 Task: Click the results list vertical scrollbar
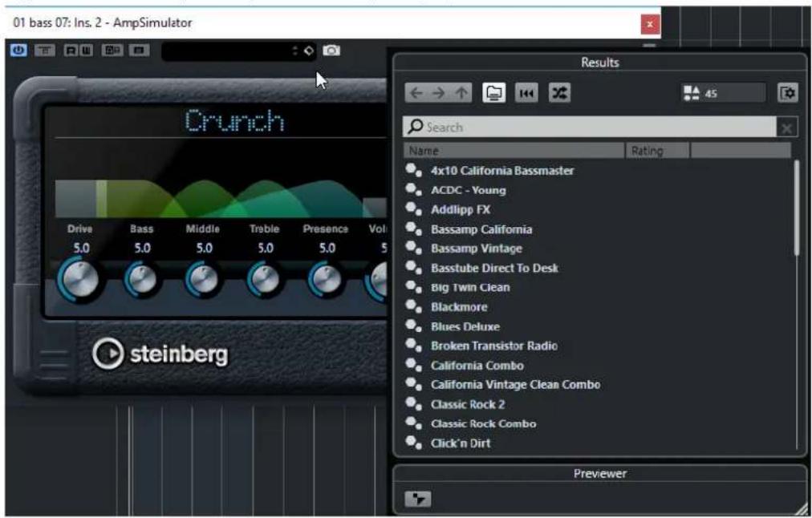pos(797,208)
